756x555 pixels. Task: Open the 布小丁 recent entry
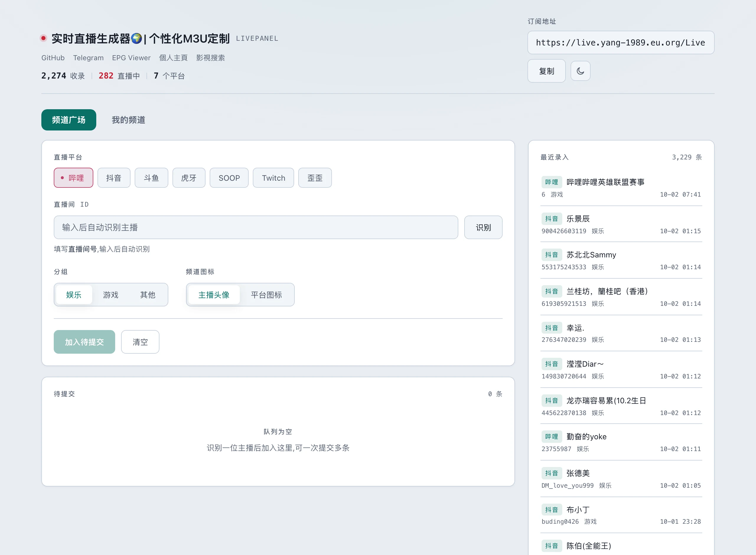coord(621,515)
